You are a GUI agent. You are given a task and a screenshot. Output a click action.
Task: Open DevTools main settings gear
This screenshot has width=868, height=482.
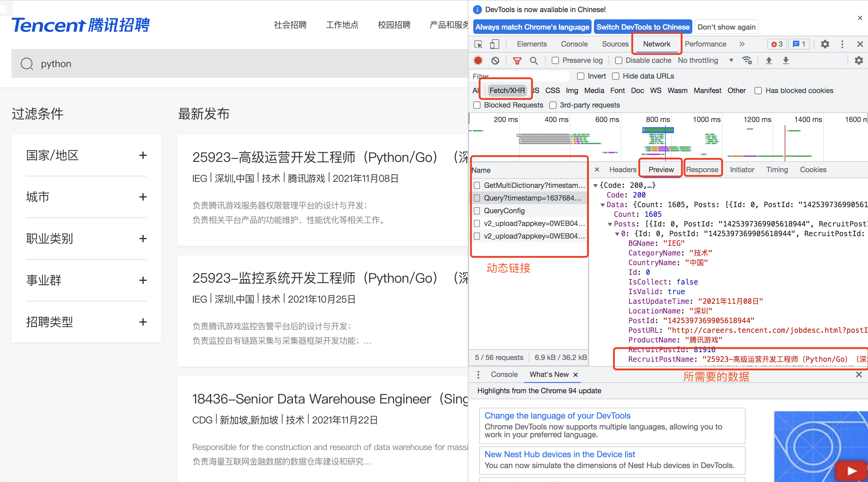coord(825,44)
